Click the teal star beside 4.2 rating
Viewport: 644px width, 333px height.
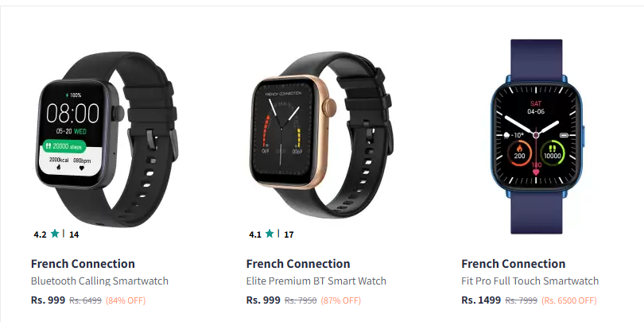[x=55, y=234]
